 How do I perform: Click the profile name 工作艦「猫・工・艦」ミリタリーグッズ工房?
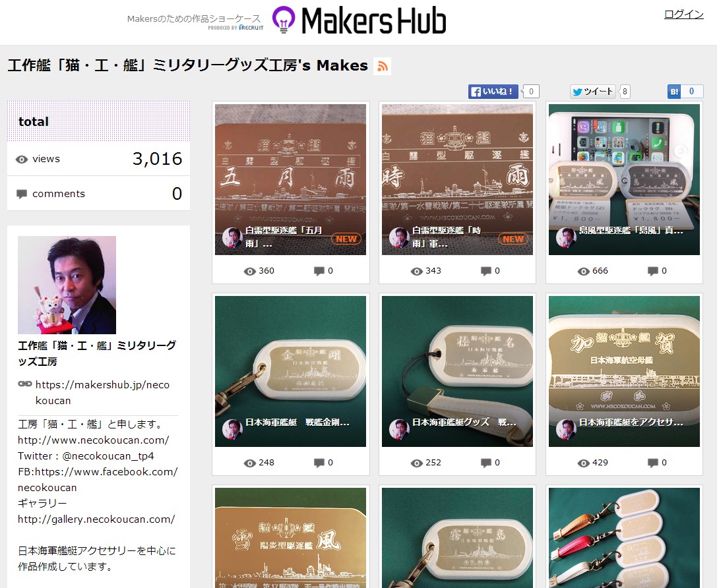coord(97,353)
